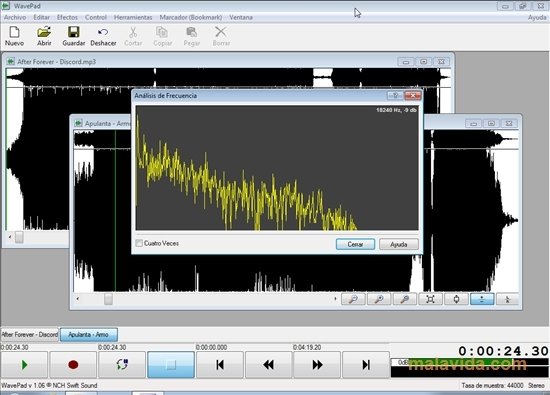Click the zoom-to-full square icon
Image resolution: width=550 pixels, height=395 pixels.
coord(430,299)
